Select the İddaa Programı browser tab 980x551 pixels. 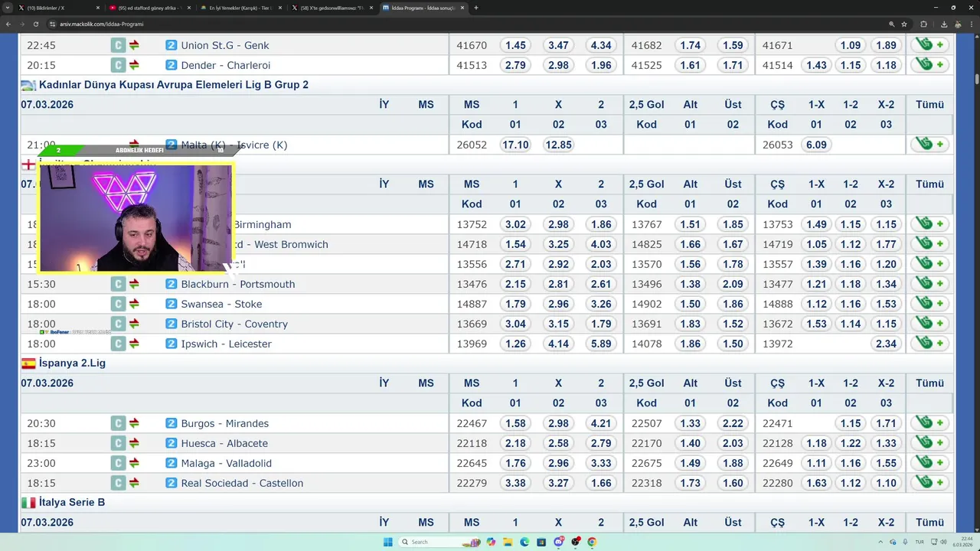click(x=423, y=8)
